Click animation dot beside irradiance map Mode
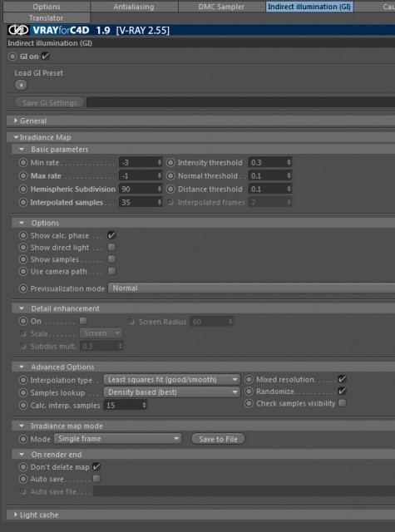395x532 pixels. pos(22,439)
